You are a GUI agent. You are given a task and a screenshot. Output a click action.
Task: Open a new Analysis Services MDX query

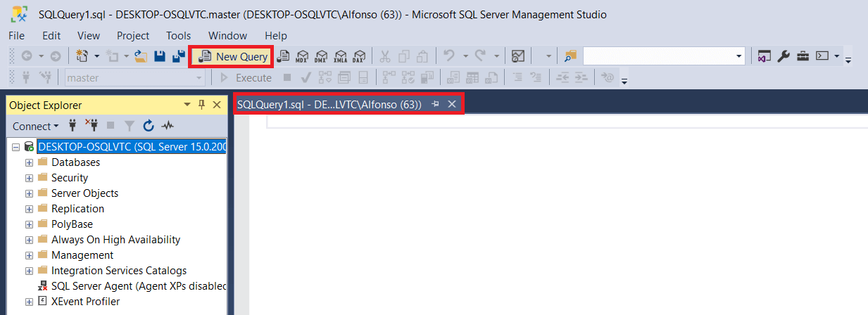pos(302,56)
